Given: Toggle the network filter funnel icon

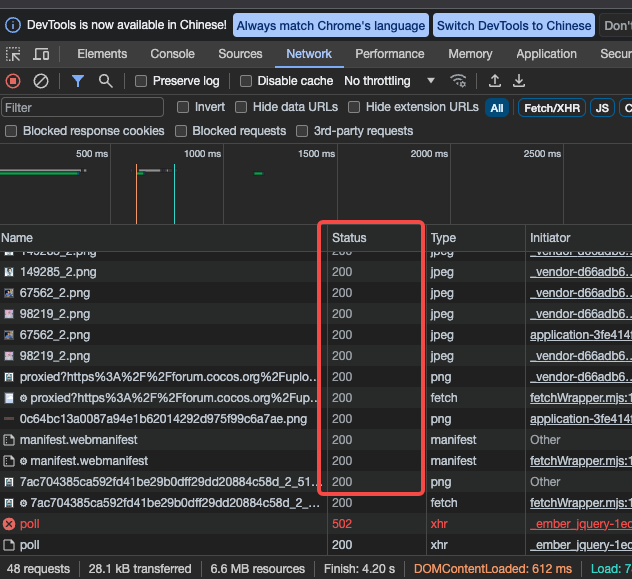Looking at the screenshot, I should 78,81.
